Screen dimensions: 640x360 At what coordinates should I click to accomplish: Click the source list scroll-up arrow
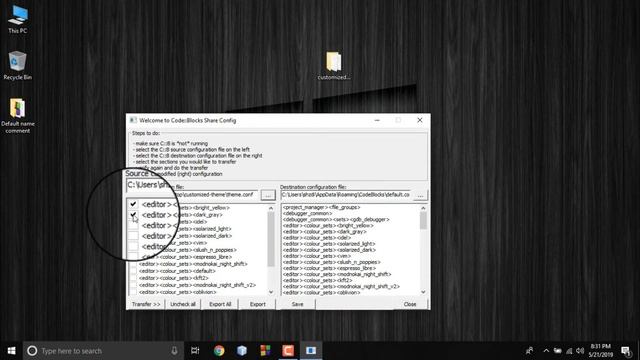tap(271, 208)
